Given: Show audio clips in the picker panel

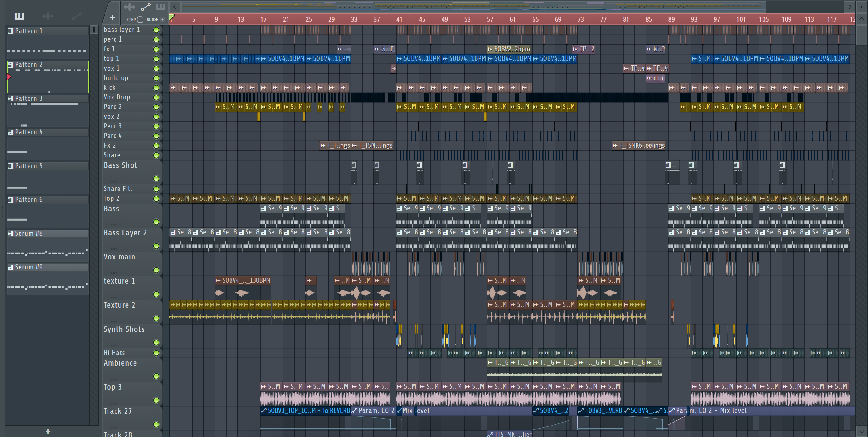Looking at the screenshot, I should (48, 16).
